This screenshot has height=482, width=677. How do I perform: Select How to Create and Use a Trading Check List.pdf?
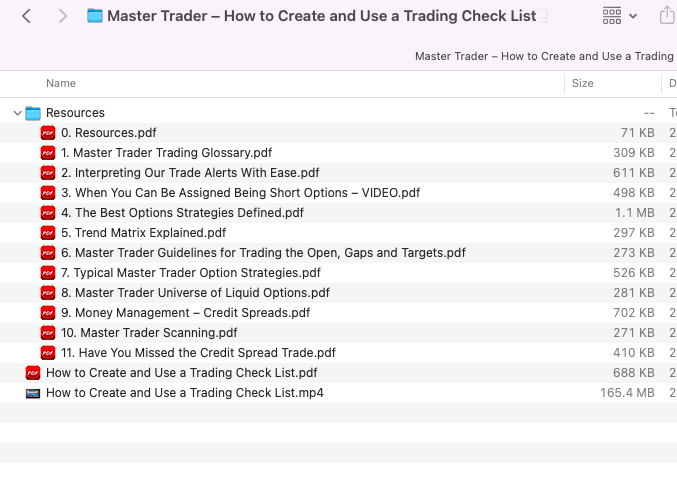pos(338,373)
